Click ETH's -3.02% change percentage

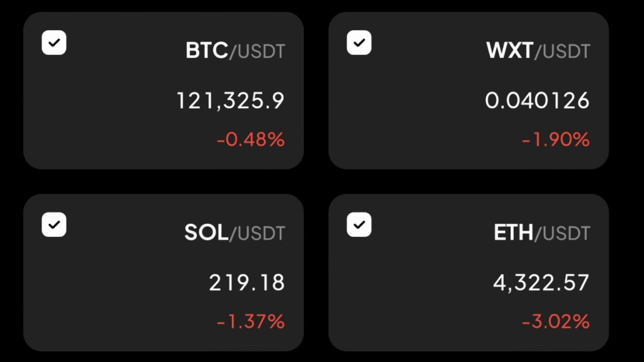coord(555,322)
